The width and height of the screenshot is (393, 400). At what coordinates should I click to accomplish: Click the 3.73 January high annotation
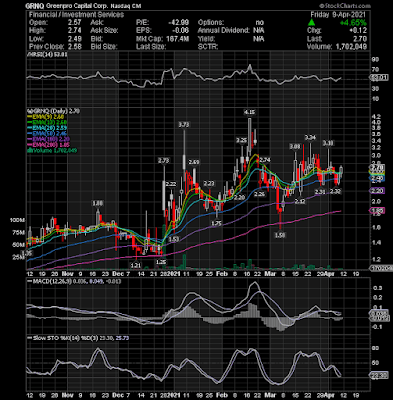[x=184, y=125]
